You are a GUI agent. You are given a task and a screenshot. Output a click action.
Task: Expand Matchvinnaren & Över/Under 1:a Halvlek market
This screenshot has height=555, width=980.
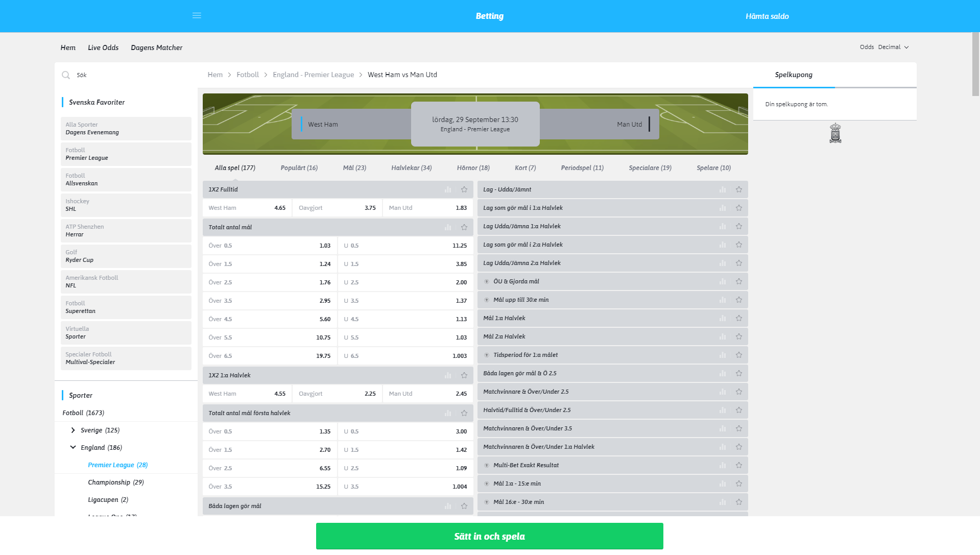612,447
